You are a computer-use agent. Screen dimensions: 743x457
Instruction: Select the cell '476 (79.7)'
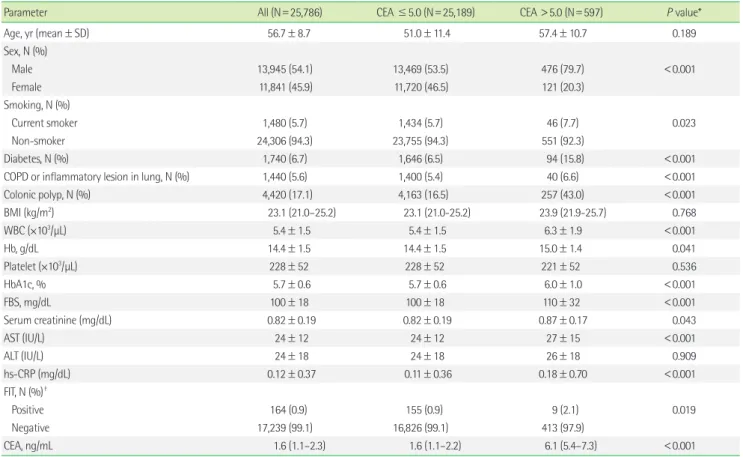562,69
